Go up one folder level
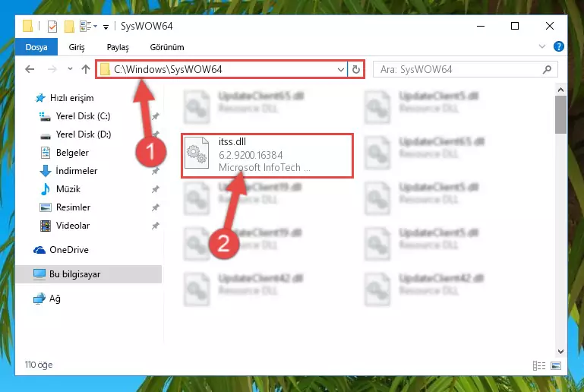Viewport: 584px width, 392px height. pos(86,69)
